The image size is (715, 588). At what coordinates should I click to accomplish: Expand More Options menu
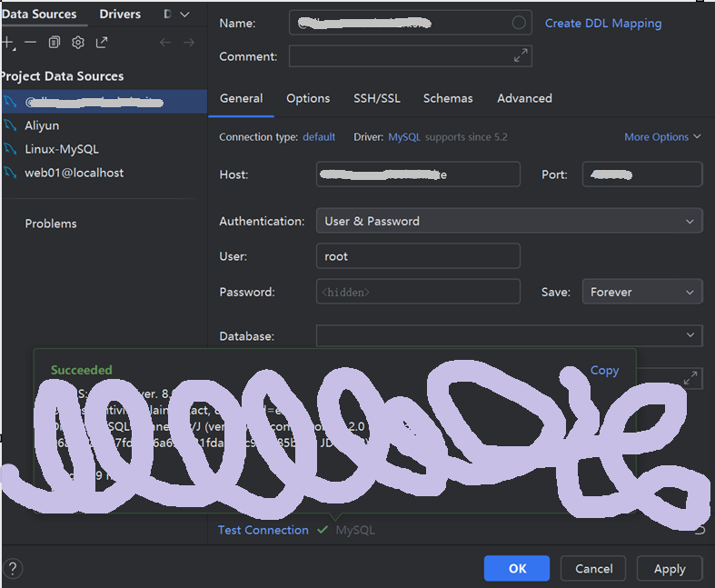662,137
